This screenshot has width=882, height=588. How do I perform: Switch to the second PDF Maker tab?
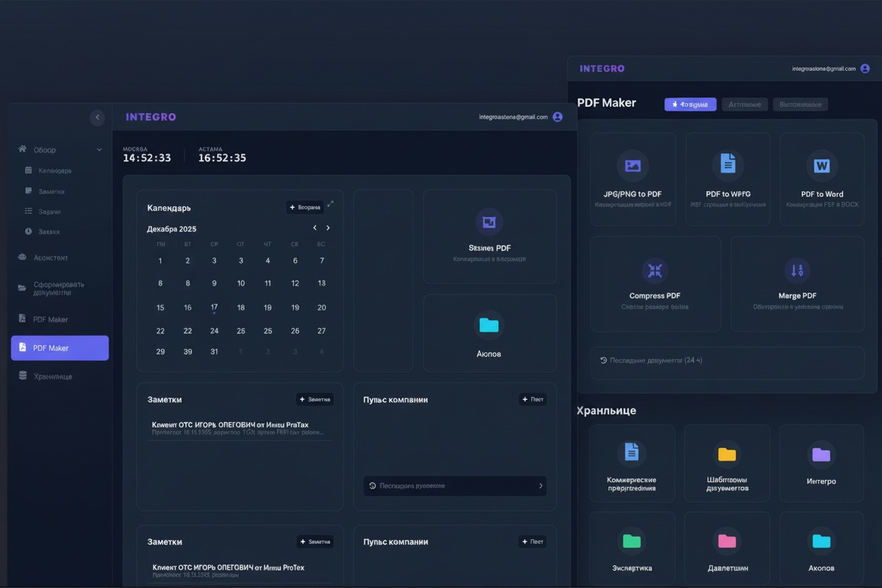[744, 105]
